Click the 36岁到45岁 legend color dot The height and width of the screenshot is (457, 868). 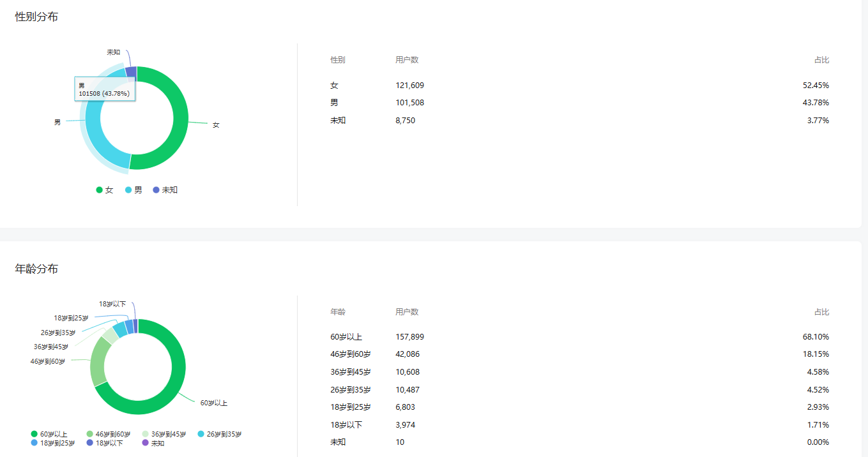pyautogui.click(x=146, y=434)
